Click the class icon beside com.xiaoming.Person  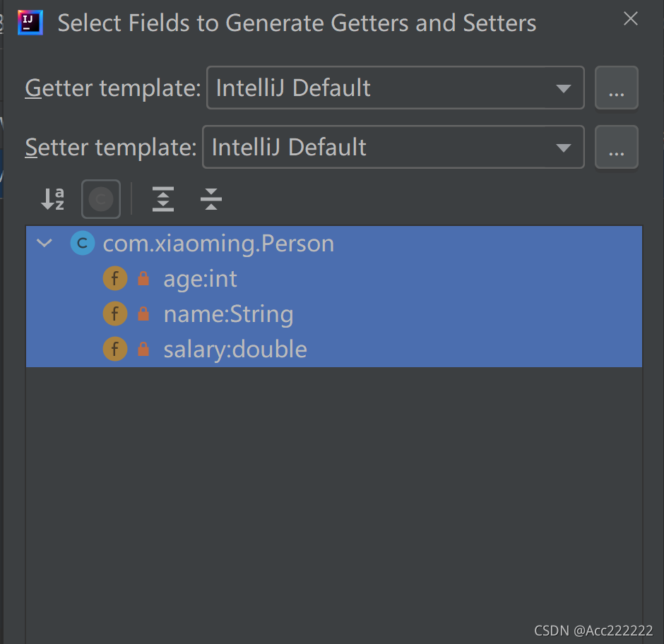(82, 243)
